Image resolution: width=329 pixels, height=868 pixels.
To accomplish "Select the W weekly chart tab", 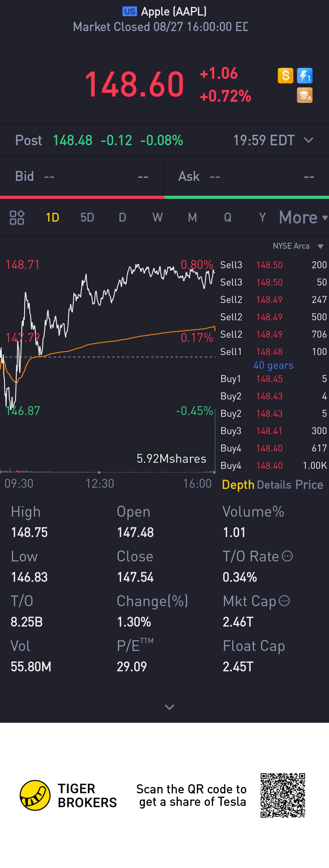I will tap(157, 217).
